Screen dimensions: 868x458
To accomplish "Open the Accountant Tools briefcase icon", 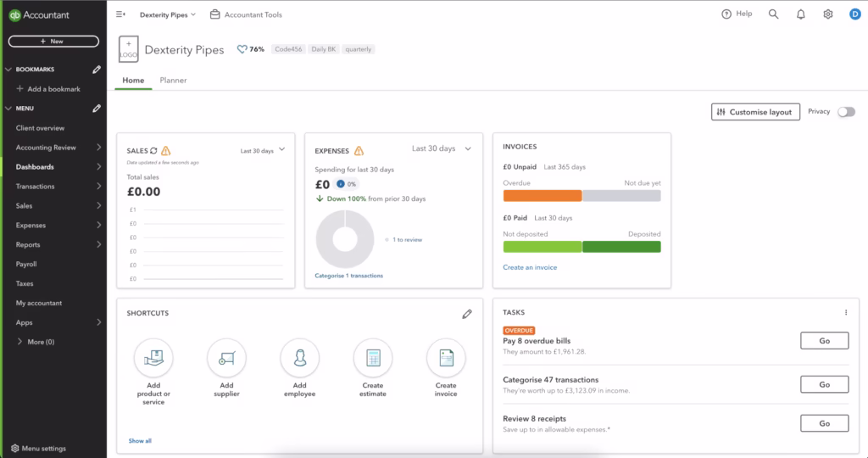I will (x=214, y=14).
